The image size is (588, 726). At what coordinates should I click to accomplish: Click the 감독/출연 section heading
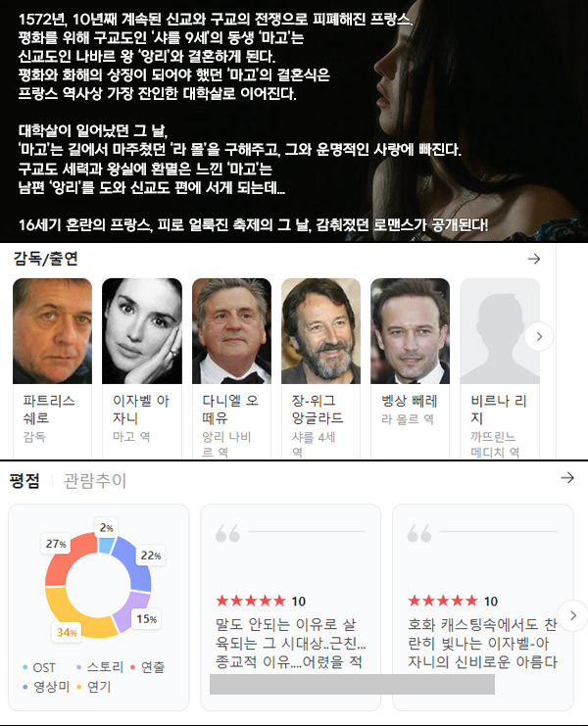click(45, 259)
